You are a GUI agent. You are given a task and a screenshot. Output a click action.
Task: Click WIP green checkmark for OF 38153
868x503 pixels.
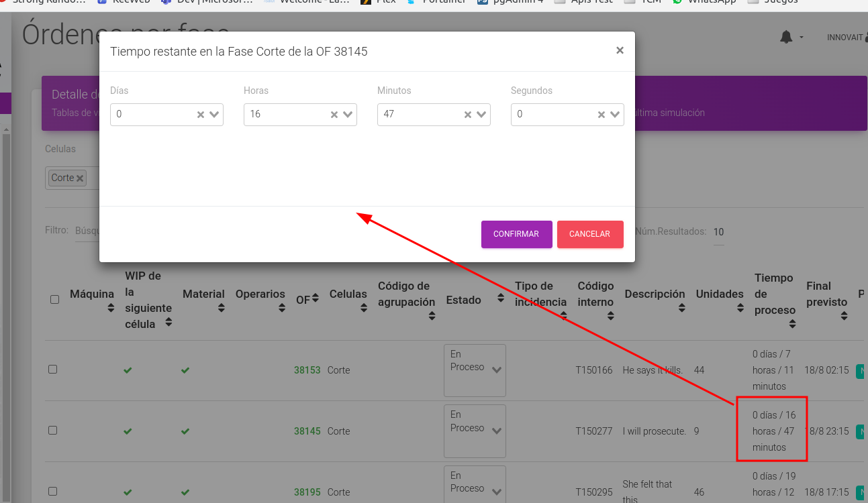click(128, 370)
